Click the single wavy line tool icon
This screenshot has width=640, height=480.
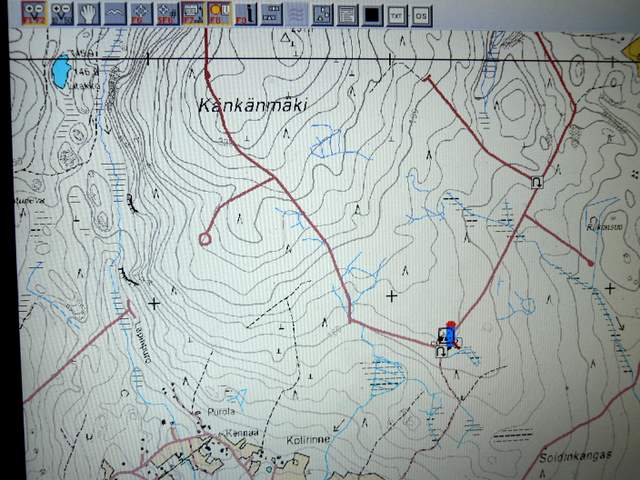coord(115,13)
